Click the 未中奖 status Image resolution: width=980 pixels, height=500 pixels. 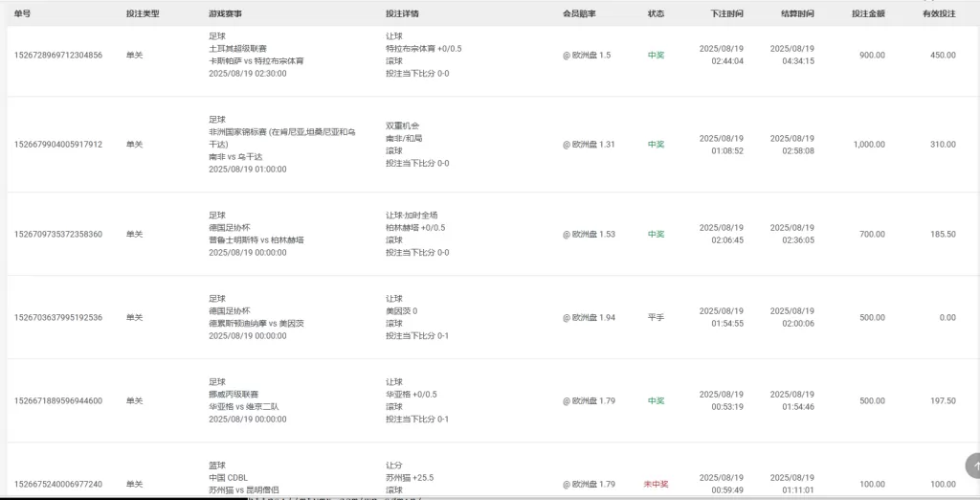pos(656,484)
